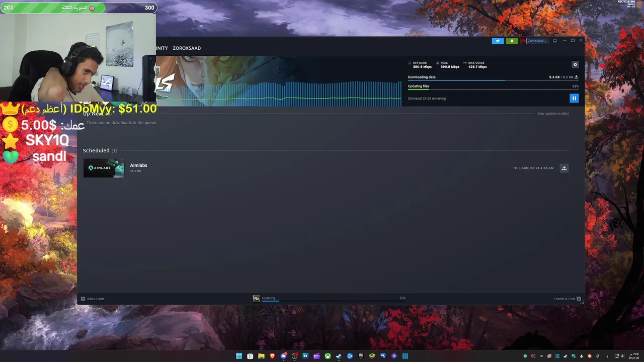Open BlueStacks from taskbar
The height and width of the screenshot is (362, 644).
[x=372, y=356]
